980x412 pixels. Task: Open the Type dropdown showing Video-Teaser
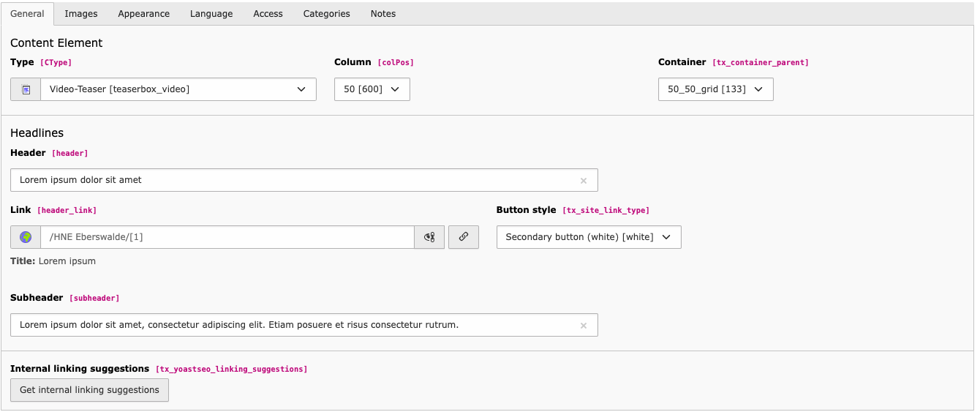tap(178, 89)
